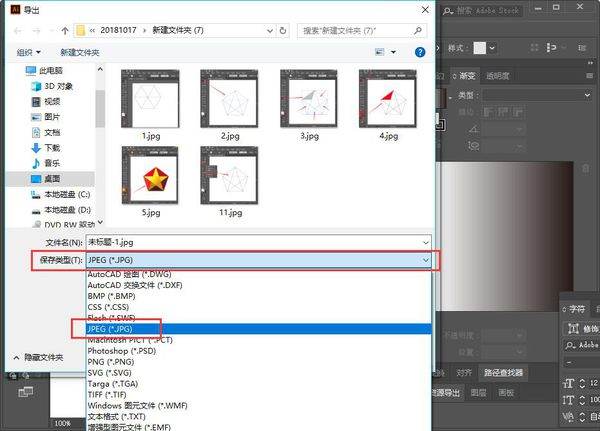Open the 保存类型 combo box
The width and height of the screenshot is (600, 431).
259,260
